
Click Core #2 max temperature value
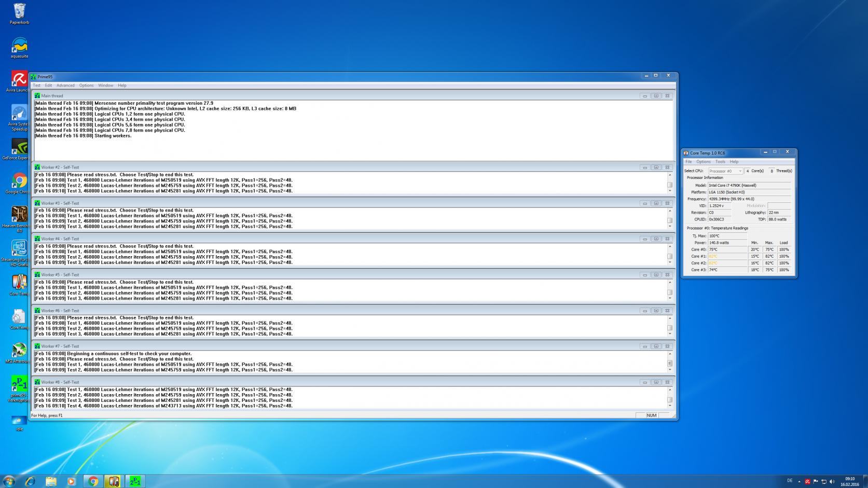769,263
